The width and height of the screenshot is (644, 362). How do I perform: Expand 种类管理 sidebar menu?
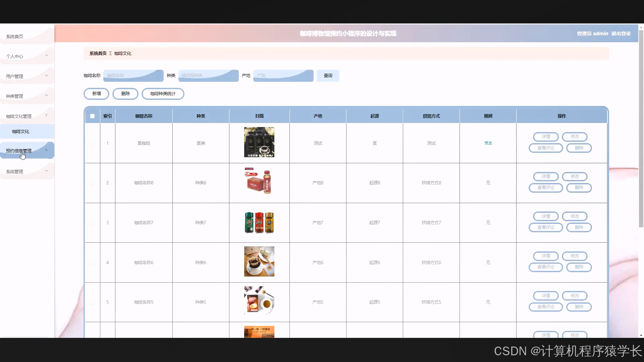[x=27, y=96]
